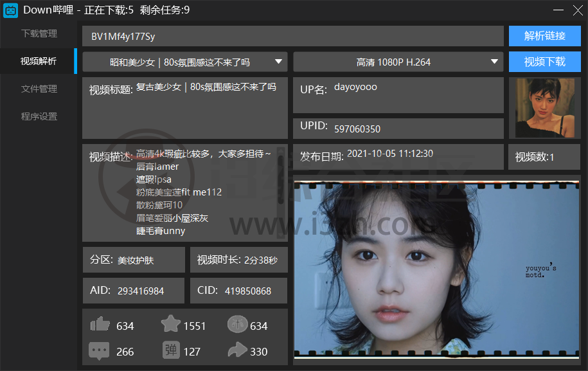Click the coin count icon

(237, 323)
